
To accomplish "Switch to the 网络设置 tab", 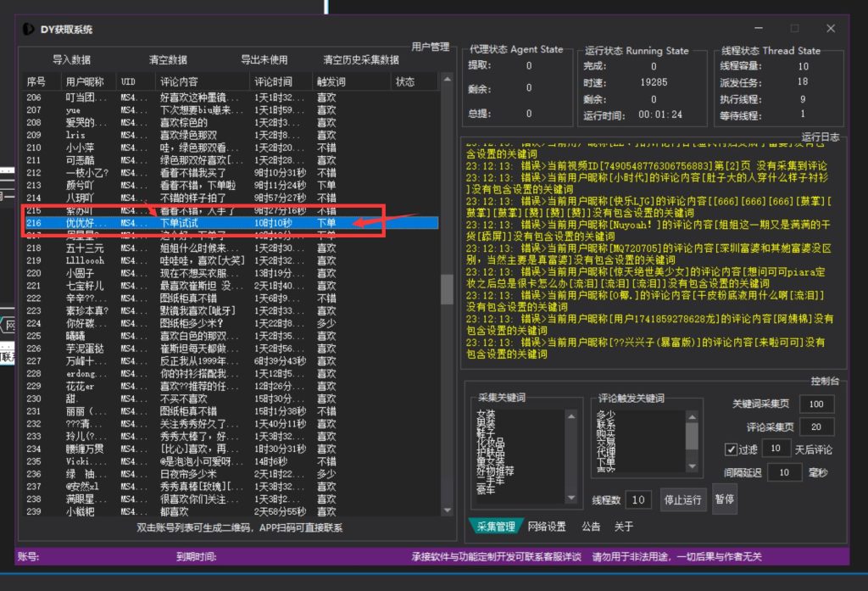I will (x=547, y=527).
